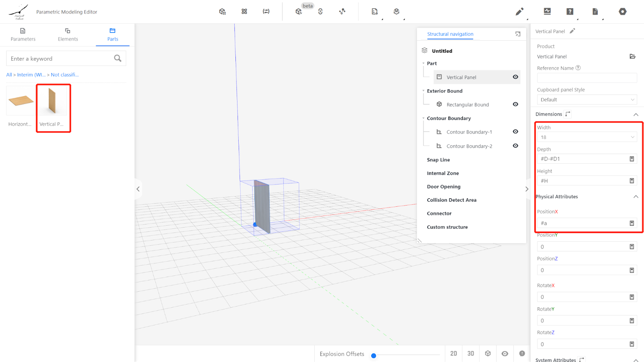Switch to 2D view
Image resolution: width=644 pixels, height=362 pixels.
(x=454, y=354)
